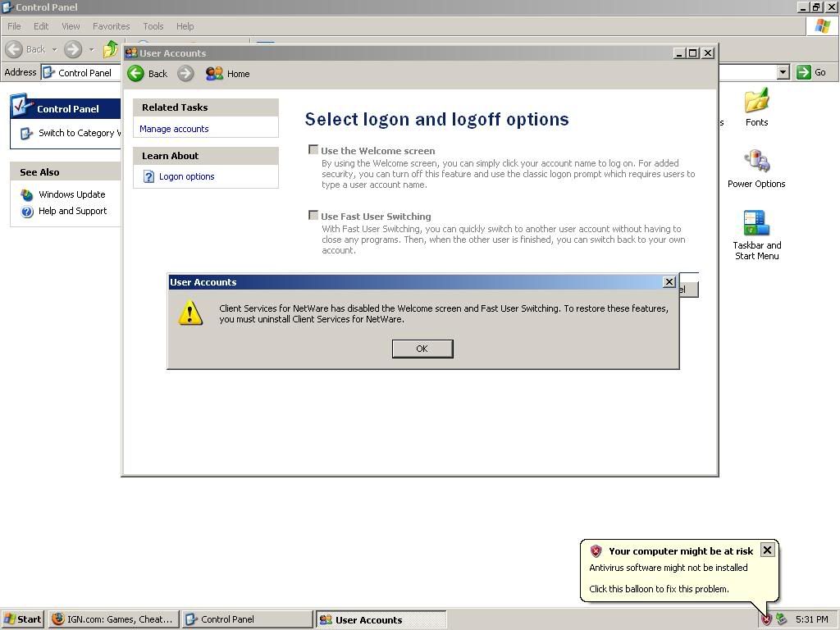The width and height of the screenshot is (840, 630).
Task: Open Windows Update from See Also
Action: (72, 194)
